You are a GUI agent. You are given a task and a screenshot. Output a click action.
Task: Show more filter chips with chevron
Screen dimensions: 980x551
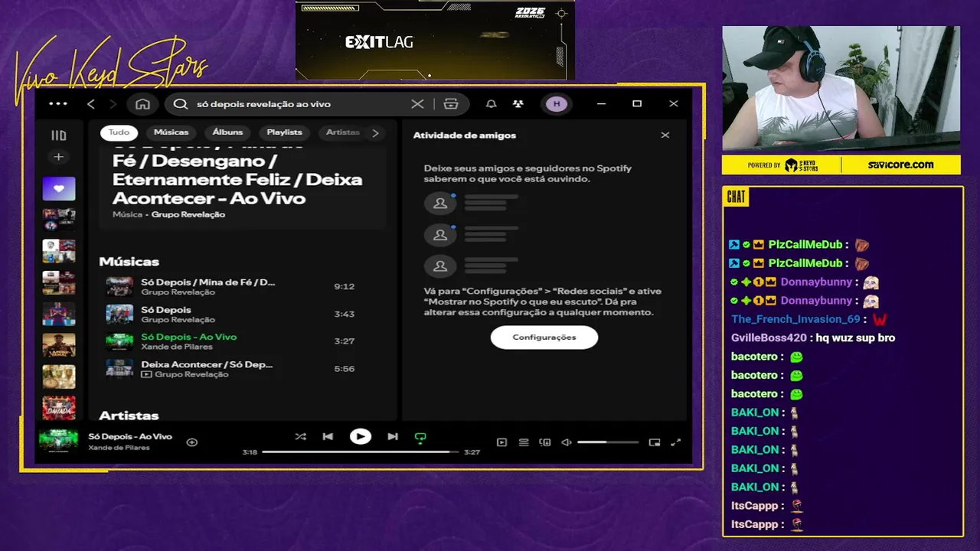coord(375,133)
